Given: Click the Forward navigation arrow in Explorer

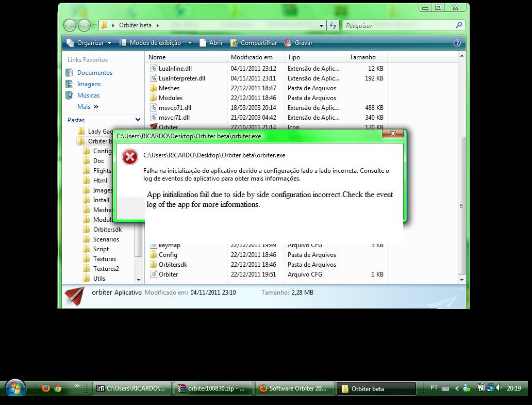Looking at the screenshot, I should click(84, 25).
